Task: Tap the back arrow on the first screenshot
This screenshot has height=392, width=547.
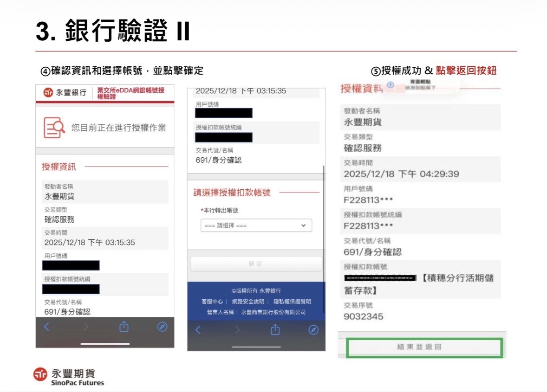Action: (46, 327)
